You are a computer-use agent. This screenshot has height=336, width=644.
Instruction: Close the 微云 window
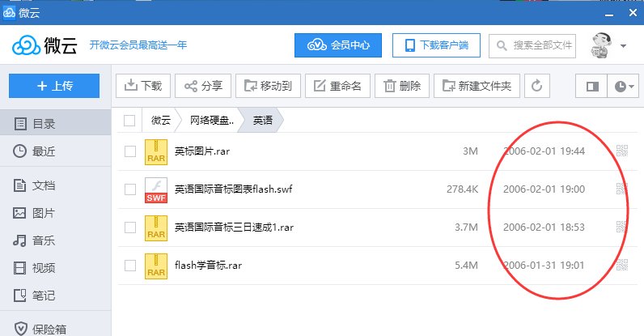633,13
